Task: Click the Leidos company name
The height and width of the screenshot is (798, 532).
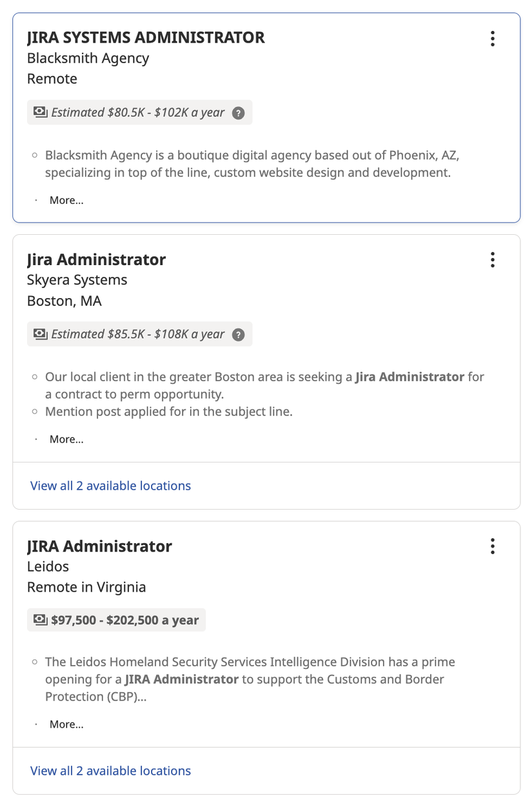Action: click(x=48, y=566)
